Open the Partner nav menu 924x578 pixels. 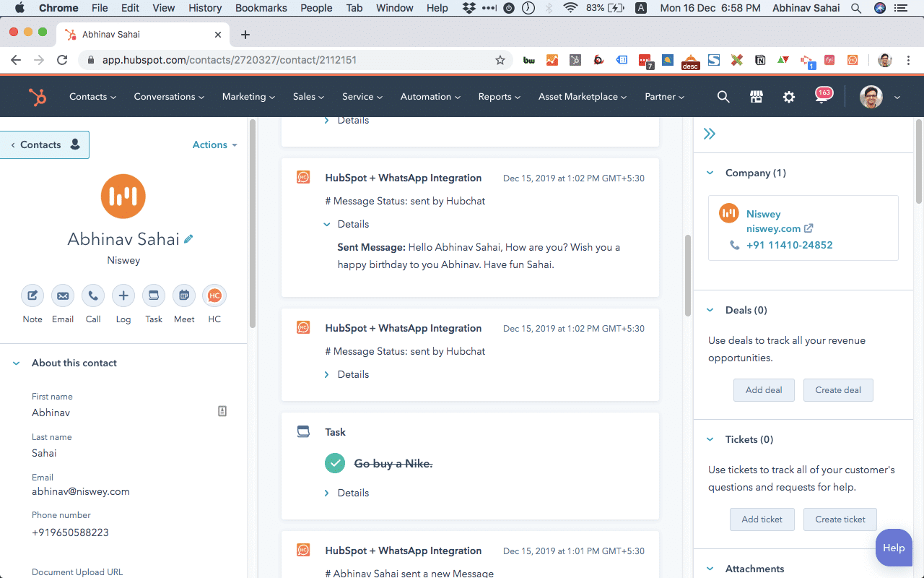(x=664, y=97)
